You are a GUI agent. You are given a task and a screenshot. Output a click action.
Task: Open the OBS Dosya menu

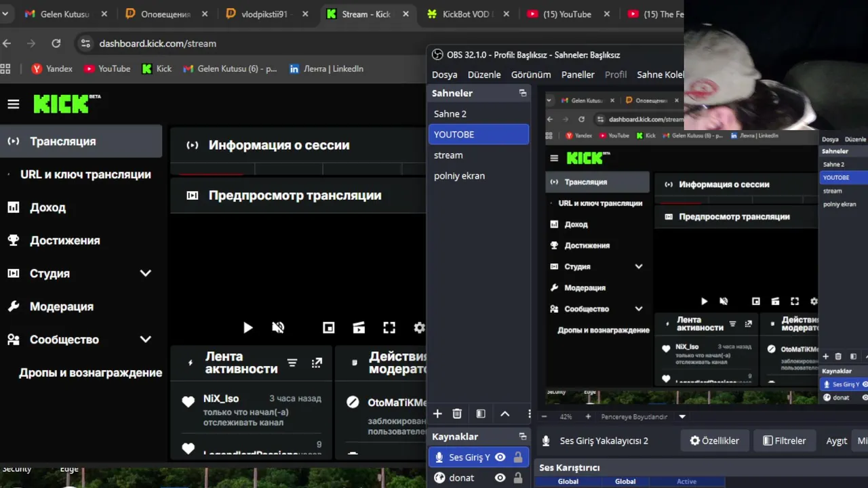pyautogui.click(x=445, y=75)
